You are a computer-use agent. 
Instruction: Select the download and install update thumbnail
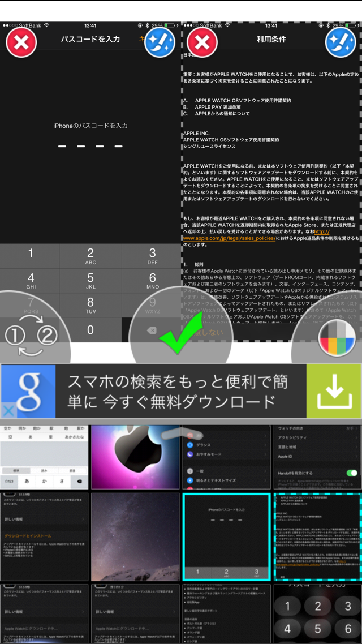[x=44, y=537]
